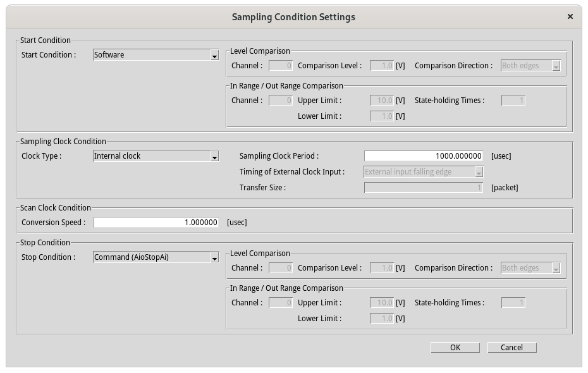Click the Sampling Clock Period input field
588x373 pixels.
(x=424, y=156)
